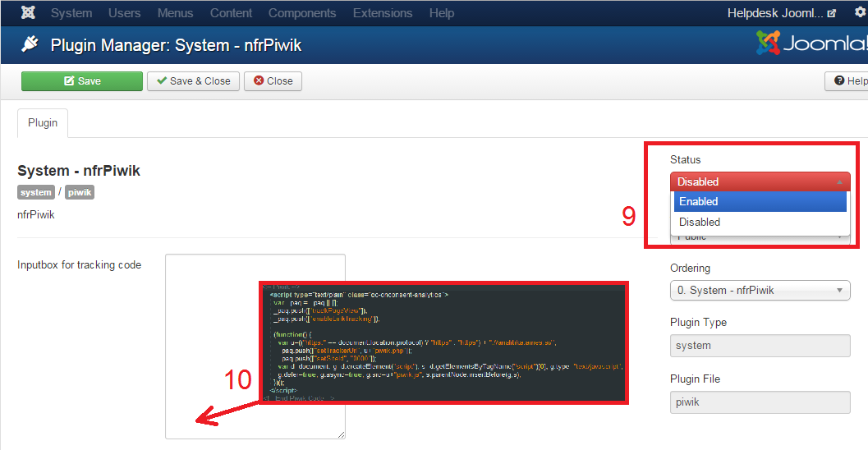This screenshot has width=868, height=450.
Task: Open the Help menu in the top bar
Action: [442, 13]
